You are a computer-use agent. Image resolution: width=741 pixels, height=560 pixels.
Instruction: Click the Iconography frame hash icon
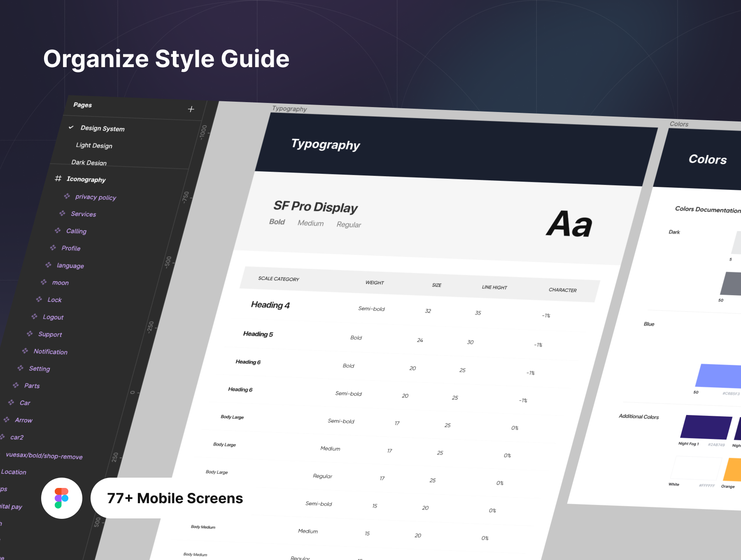pyautogui.click(x=58, y=178)
